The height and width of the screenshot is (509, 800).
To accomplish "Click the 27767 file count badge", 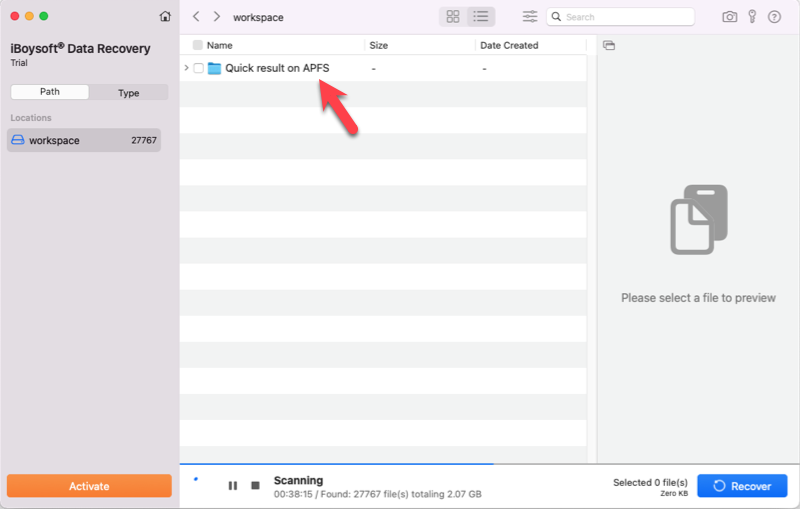I will pos(144,140).
